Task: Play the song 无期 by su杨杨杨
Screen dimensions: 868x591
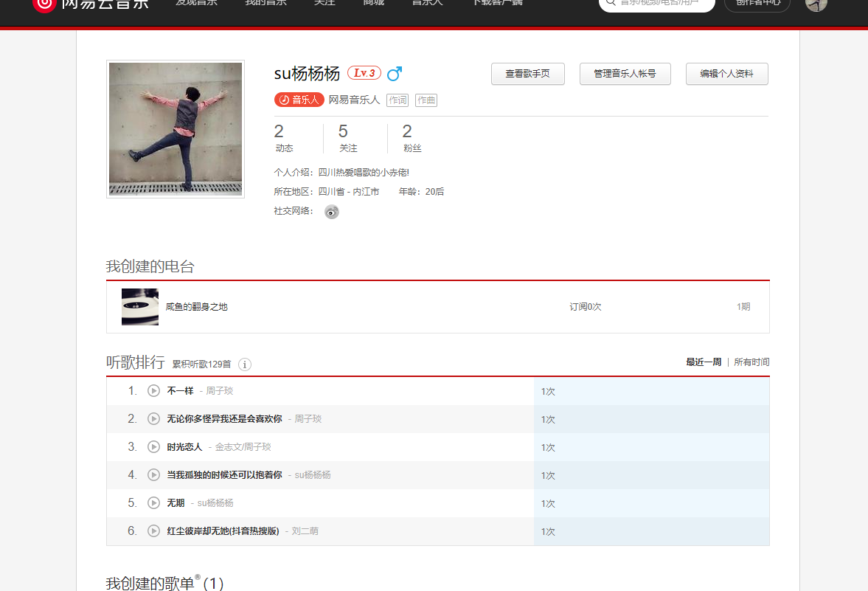Action: [153, 502]
